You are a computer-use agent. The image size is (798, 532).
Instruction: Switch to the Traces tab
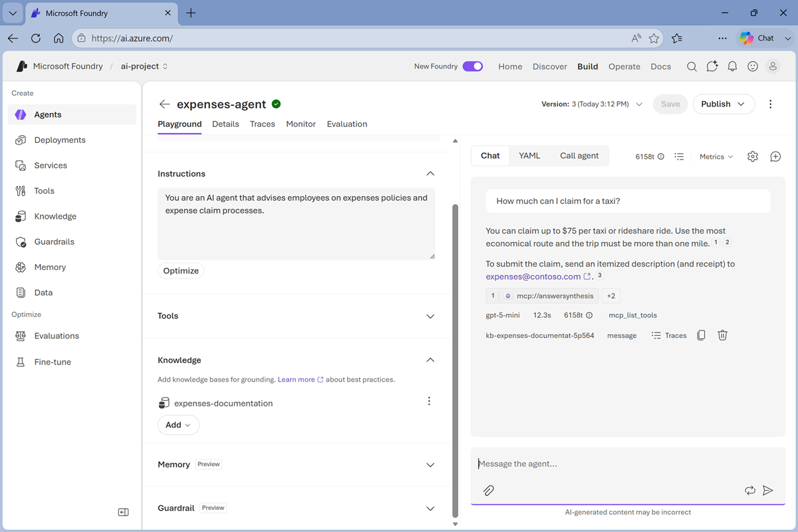[x=263, y=124]
